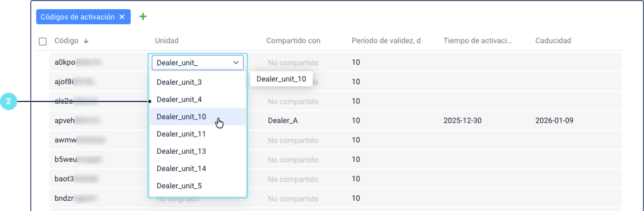This screenshot has width=644, height=211.
Task: Choose Dealer_unit_13 from the list
Action: tap(198, 151)
